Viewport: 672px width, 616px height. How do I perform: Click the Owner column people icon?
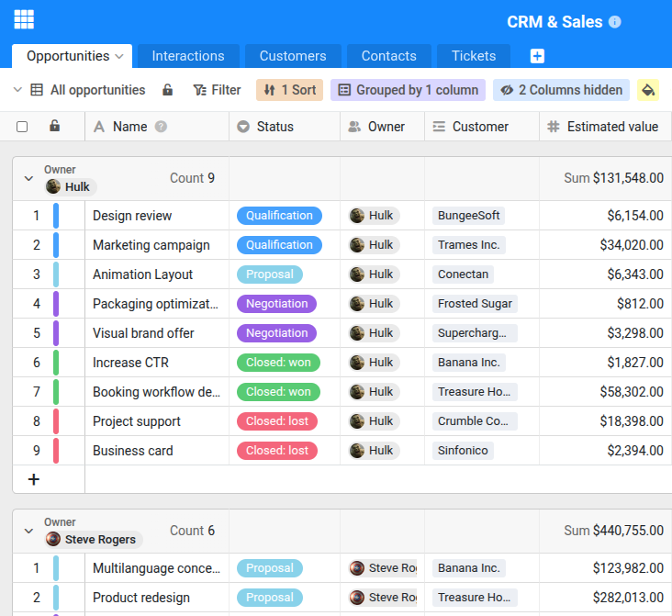[354, 127]
